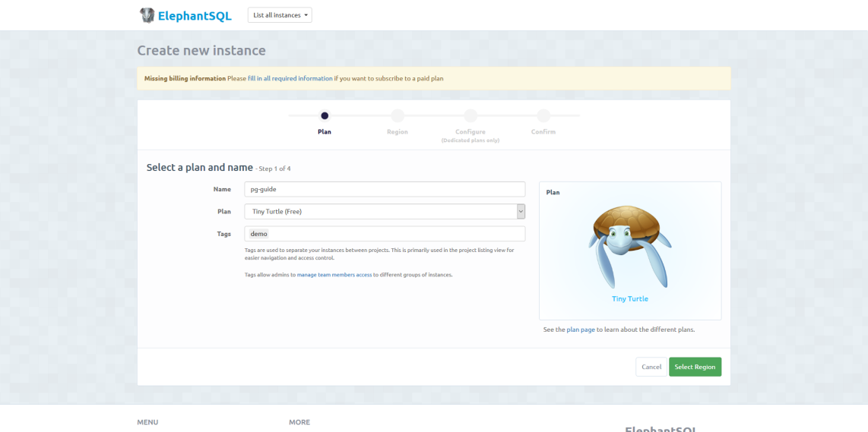Click the demo tag chip
Screen dimensions: 868x432
click(x=259, y=234)
